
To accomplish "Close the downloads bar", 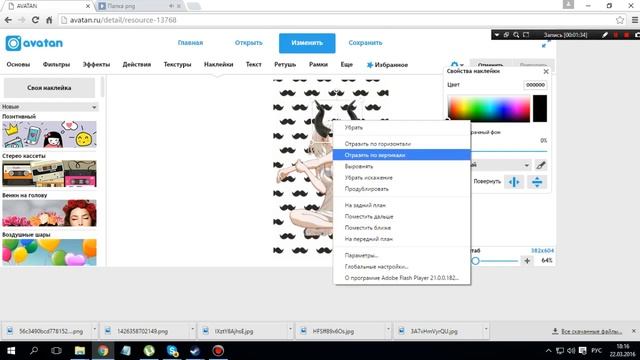I will coord(633,331).
